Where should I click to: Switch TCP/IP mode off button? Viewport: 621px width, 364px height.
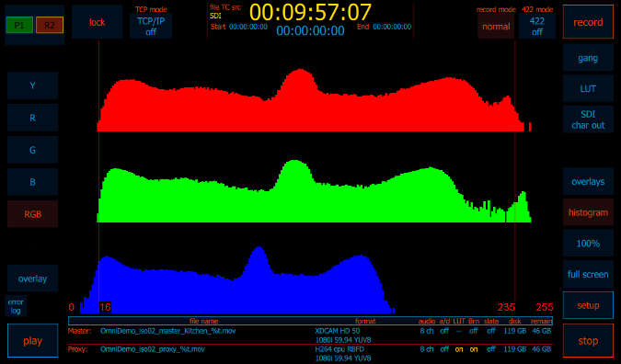[151, 27]
